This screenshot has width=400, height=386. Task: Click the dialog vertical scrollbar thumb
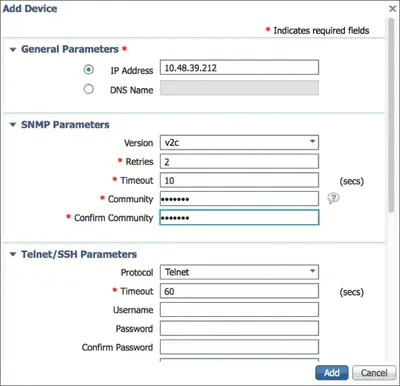coord(391,115)
